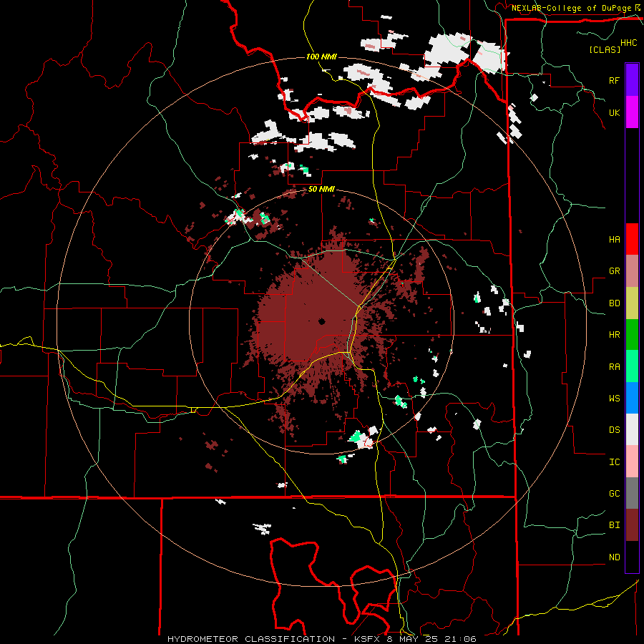Click the RA light green legend swatch
Image resolution: width=644 pixels, height=644 pixels.
pyautogui.click(x=632, y=366)
